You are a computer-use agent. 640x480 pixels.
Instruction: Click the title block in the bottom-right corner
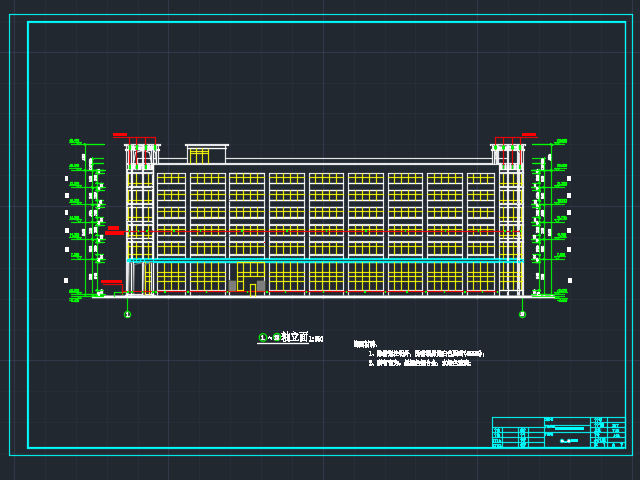click(558, 432)
